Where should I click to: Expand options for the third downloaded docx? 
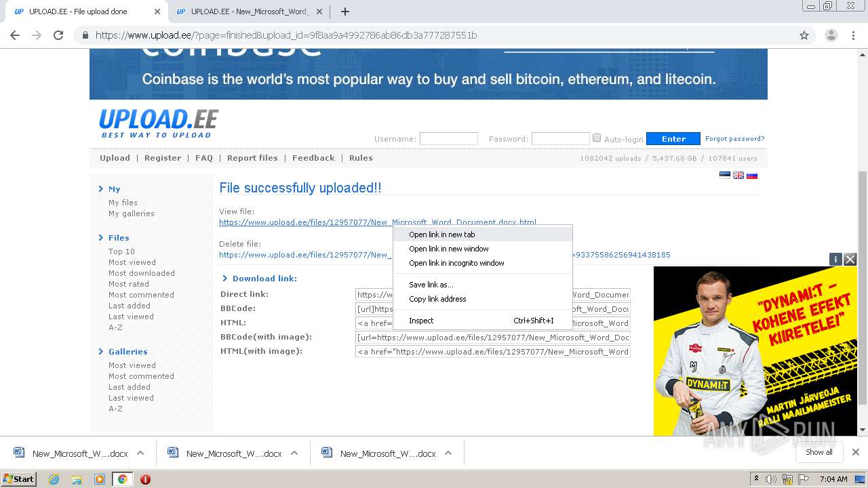point(448,453)
